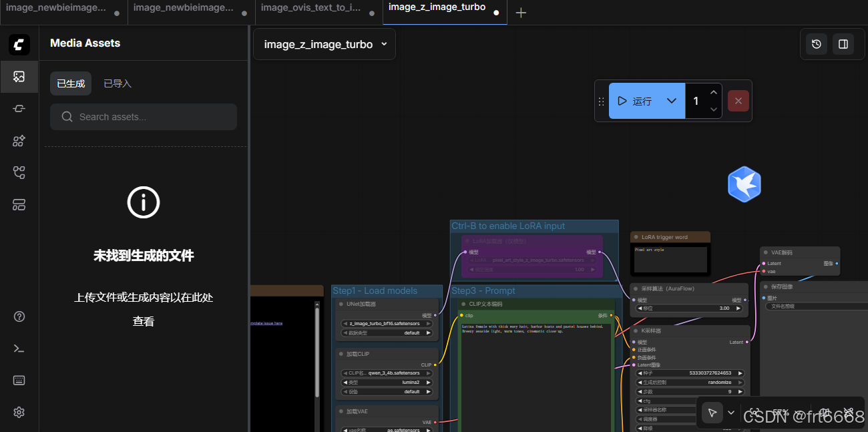This screenshot has width=868, height=432.
Task: Collapse the CLIP文本编码 node via its dot
Action: [x=463, y=304]
